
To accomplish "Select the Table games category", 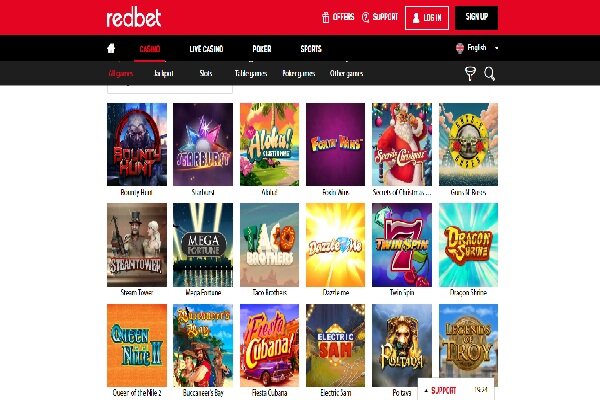I will pos(251,73).
